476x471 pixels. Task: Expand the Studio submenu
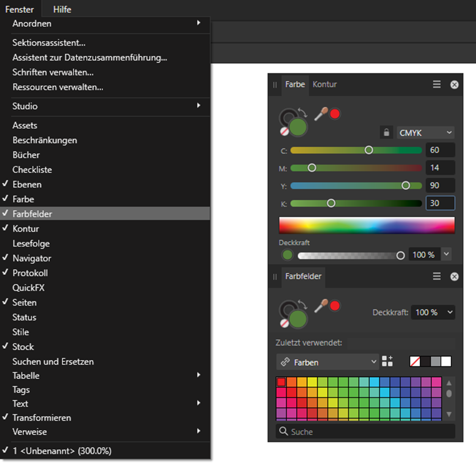click(105, 106)
